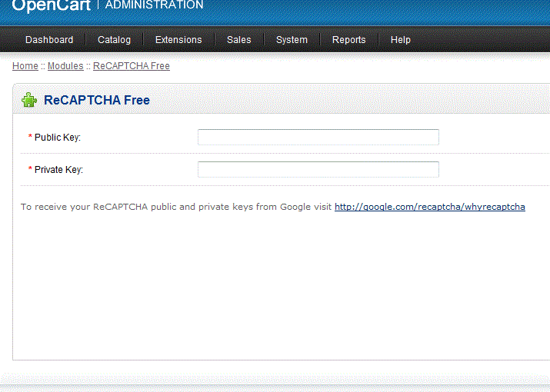The width and height of the screenshot is (550, 392).
Task: Expand the Extensions menu
Action: [x=178, y=40]
